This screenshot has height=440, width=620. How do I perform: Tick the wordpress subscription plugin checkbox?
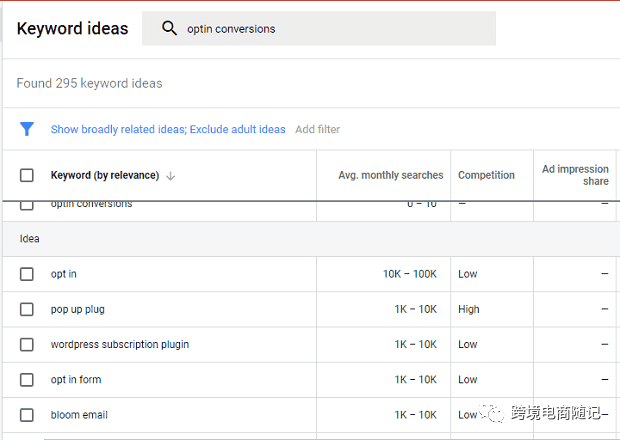[x=27, y=344]
